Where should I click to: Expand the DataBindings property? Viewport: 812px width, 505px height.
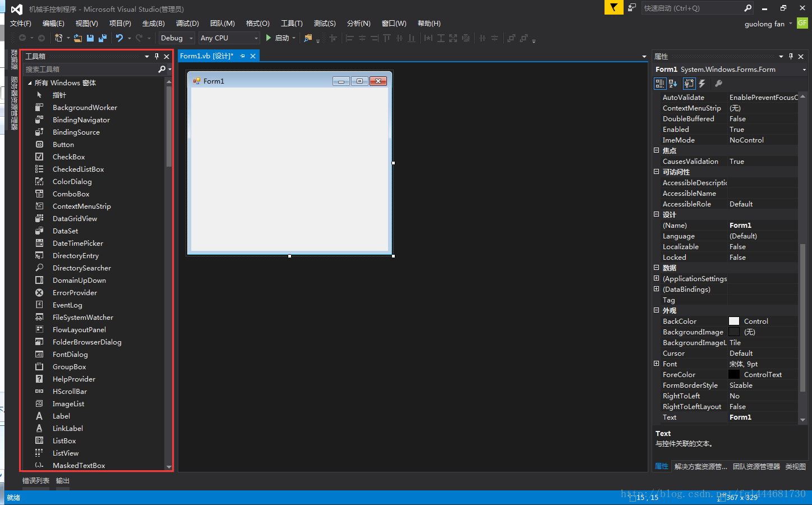click(x=656, y=289)
